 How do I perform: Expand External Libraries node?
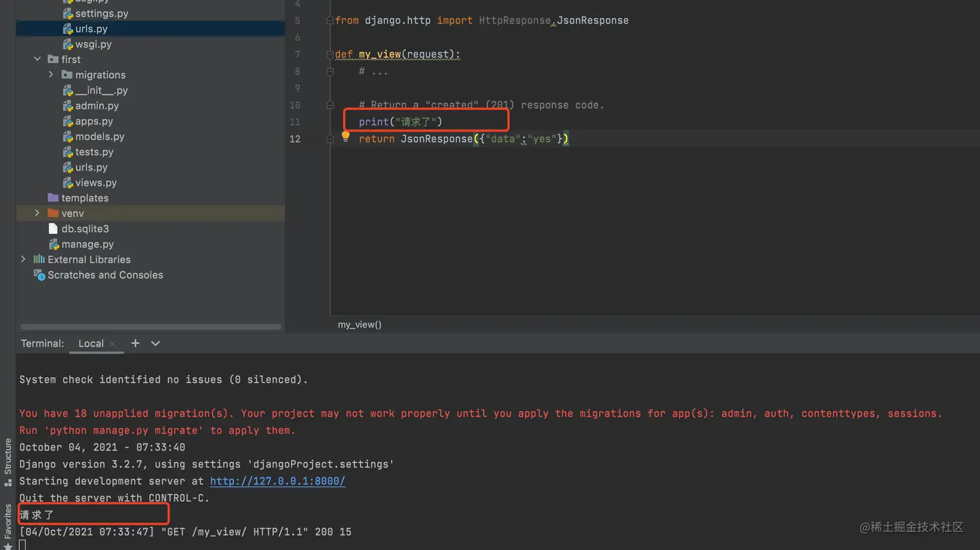pos(23,260)
